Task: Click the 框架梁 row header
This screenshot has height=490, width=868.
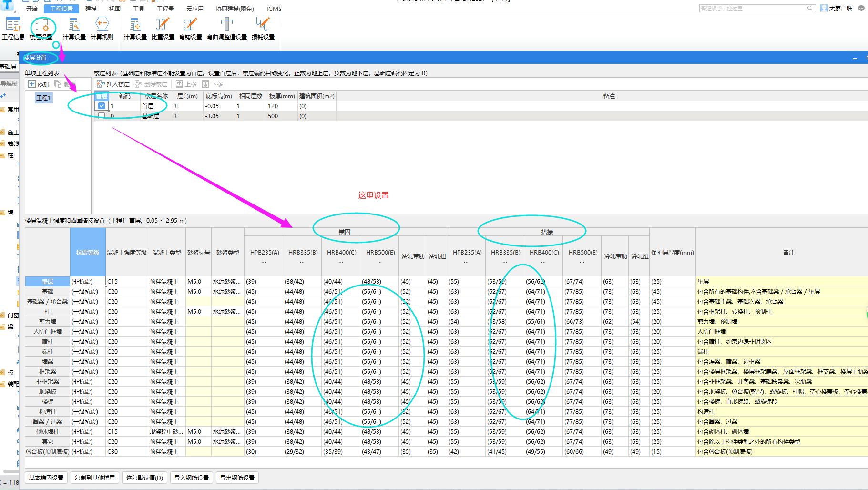Action: tap(48, 371)
